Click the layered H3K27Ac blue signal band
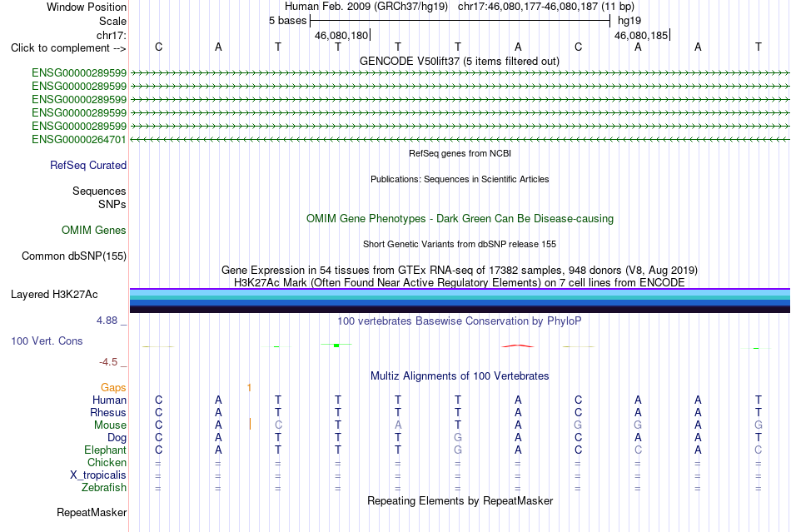791x532 pixels. [x=460, y=301]
